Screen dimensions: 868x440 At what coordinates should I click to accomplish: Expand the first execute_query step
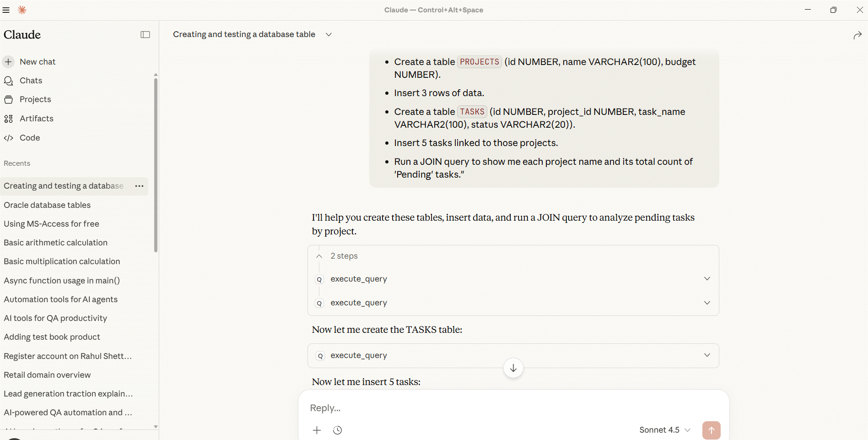pyautogui.click(x=707, y=279)
